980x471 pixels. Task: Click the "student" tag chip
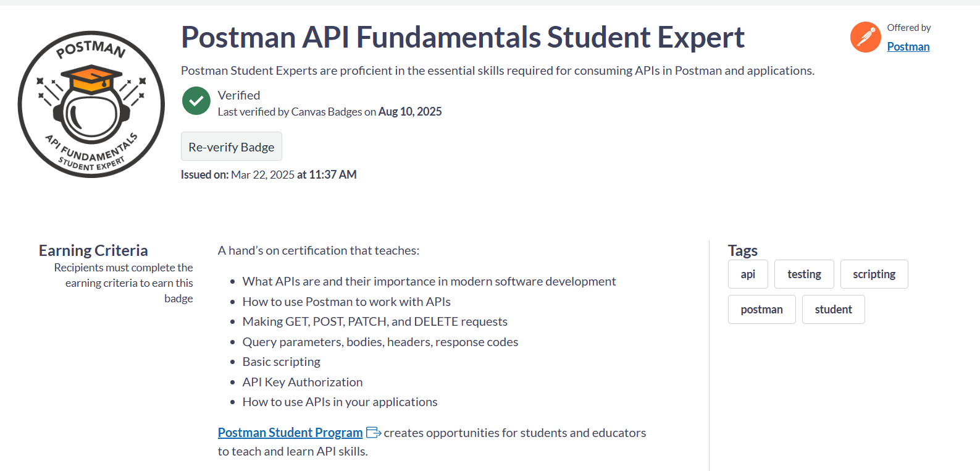(833, 310)
